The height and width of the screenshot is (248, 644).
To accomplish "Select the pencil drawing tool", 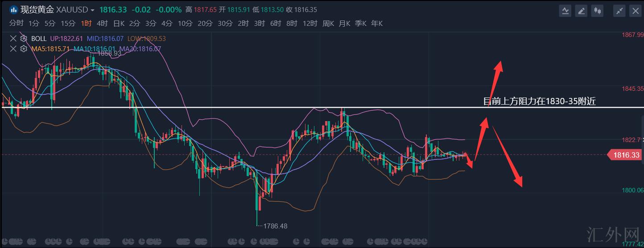I will pos(581,11).
